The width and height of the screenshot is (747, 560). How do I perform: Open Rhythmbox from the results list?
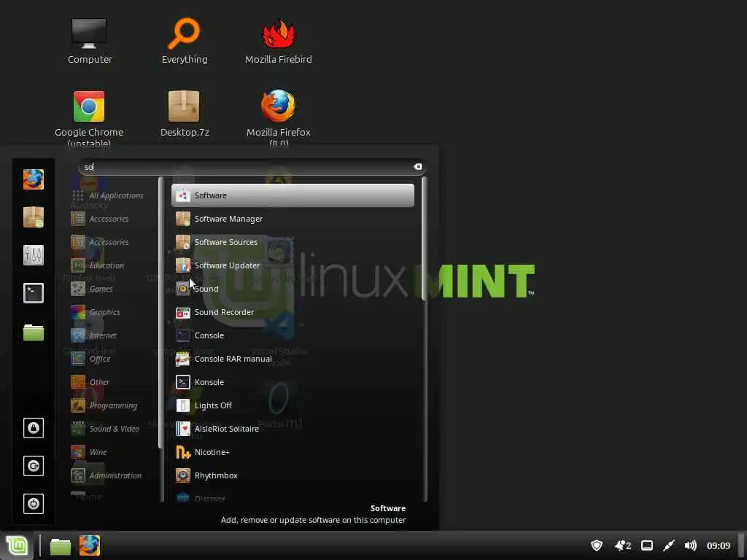293,475
